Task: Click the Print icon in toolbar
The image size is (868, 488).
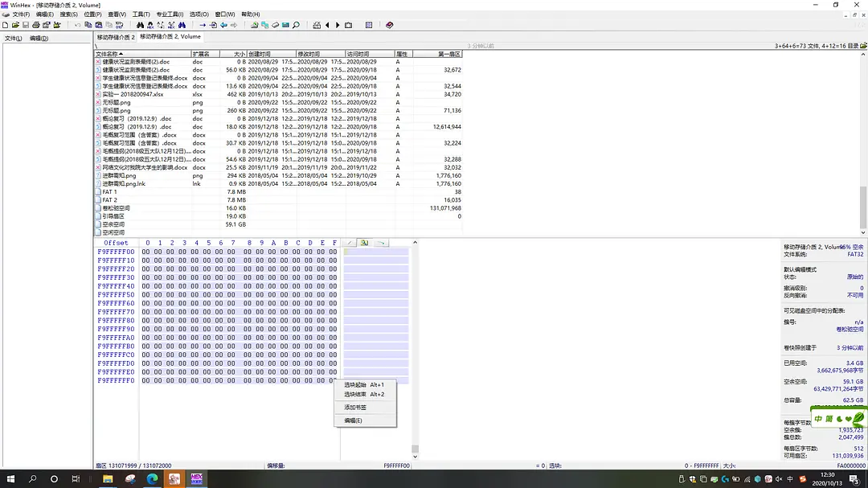Action: coord(36,25)
